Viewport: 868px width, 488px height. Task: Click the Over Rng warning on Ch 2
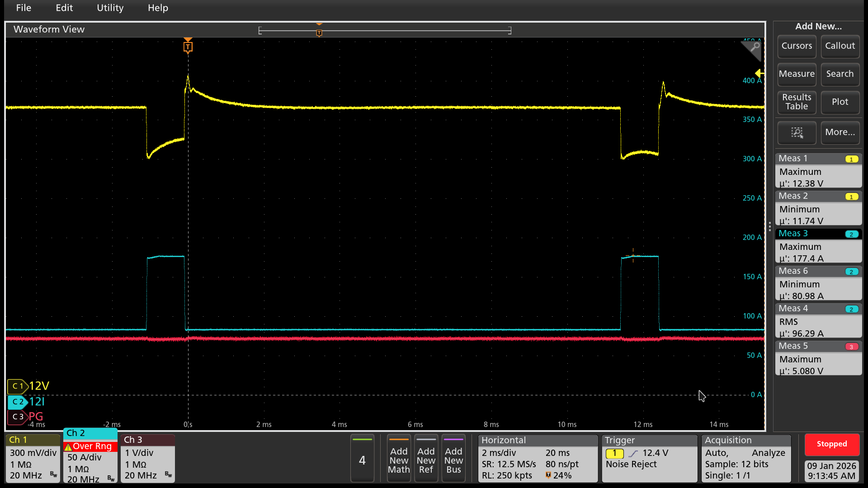pyautogui.click(x=90, y=446)
